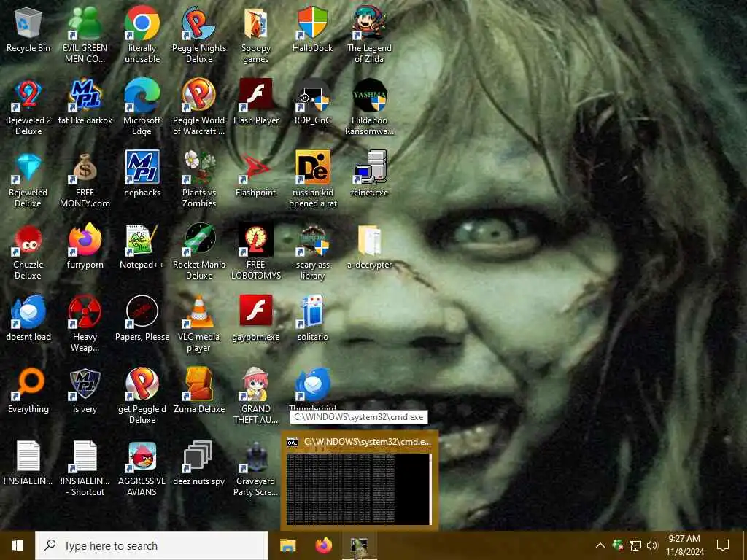Open File Explorer from the taskbar
The image size is (747, 560).
[x=287, y=545]
